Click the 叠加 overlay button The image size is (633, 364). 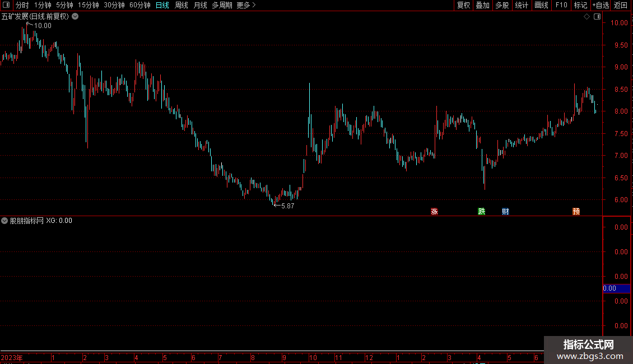pos(482,5)
